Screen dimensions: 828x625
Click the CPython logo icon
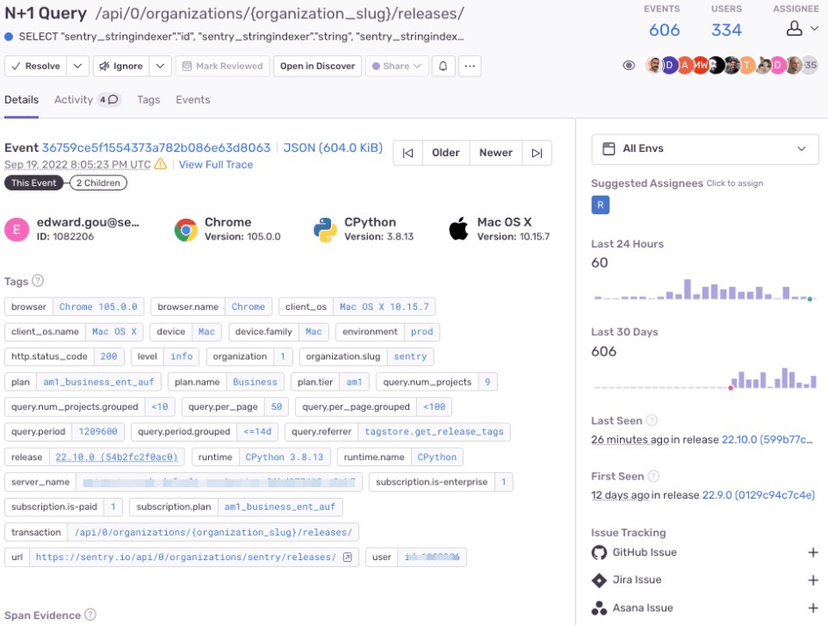325,230
